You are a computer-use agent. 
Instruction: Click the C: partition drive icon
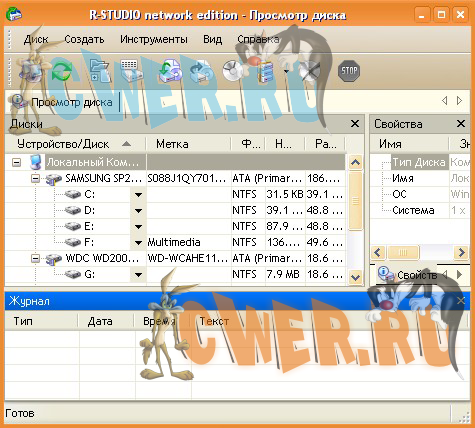tap(73, 194)
